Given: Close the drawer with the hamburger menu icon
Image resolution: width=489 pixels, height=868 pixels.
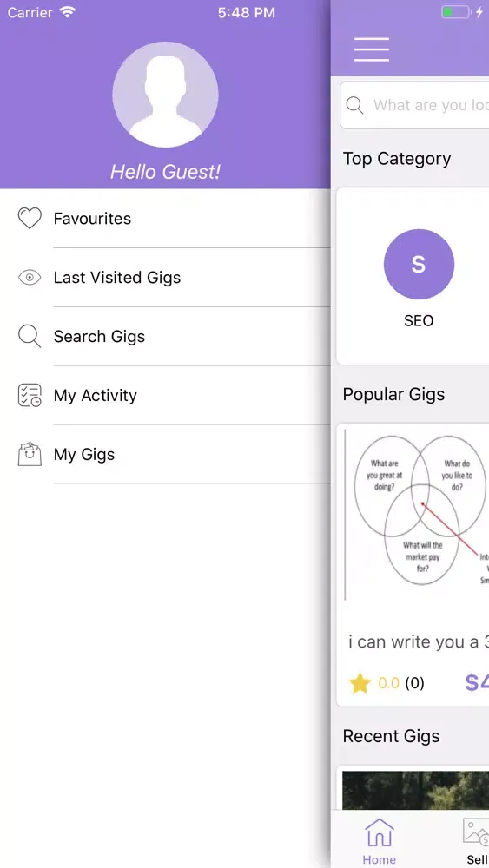Looking at the screenshot, I should (372, 49).
